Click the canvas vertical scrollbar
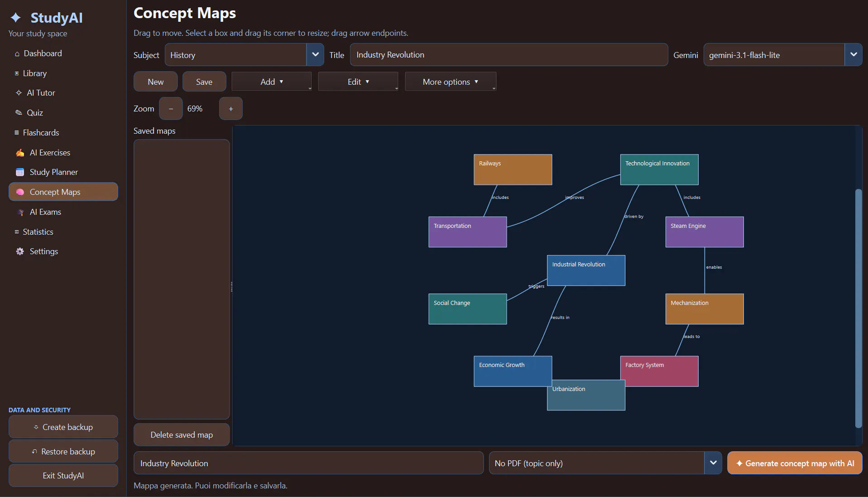This screenshot has width=868, height=497. [x=858, y=308]
